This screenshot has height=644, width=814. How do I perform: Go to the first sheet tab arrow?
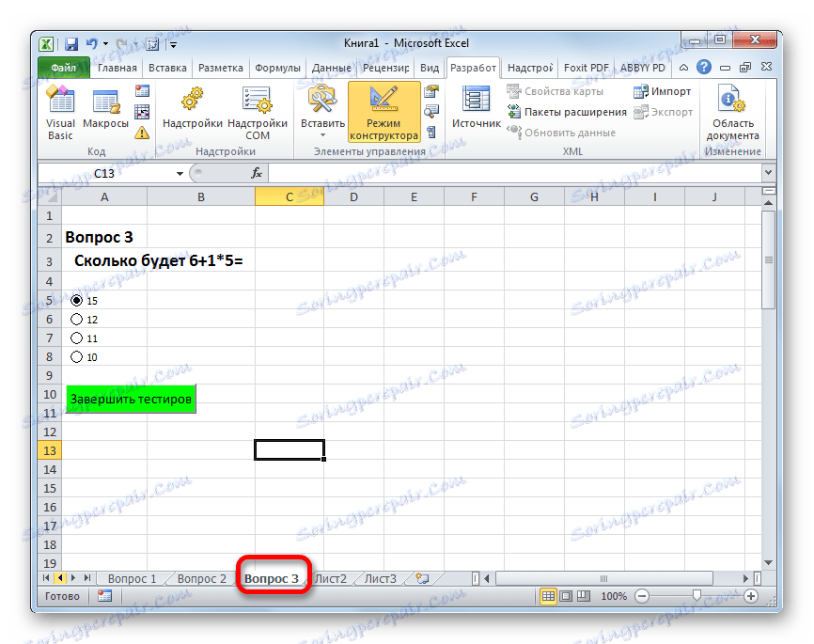46,578
